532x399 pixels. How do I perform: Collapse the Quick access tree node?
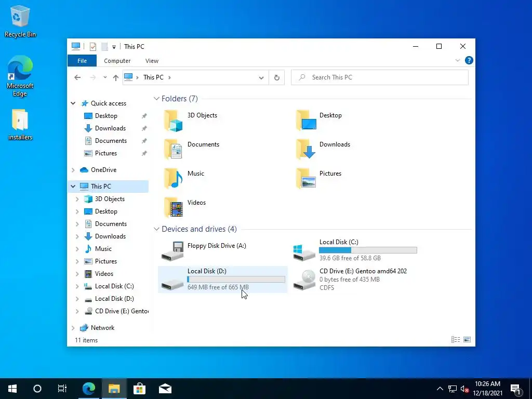[x=73, y=103]
